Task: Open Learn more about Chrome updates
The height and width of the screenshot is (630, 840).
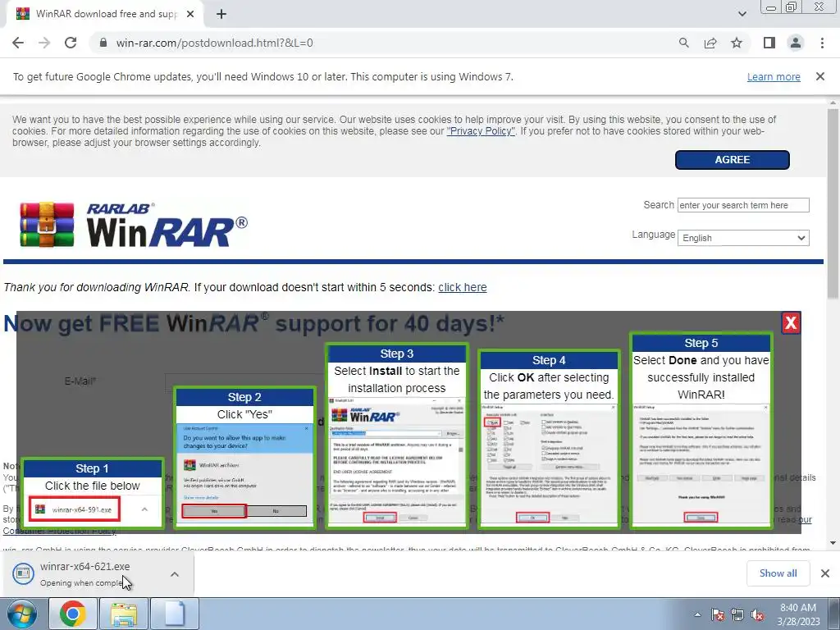Action: (774, 77)
